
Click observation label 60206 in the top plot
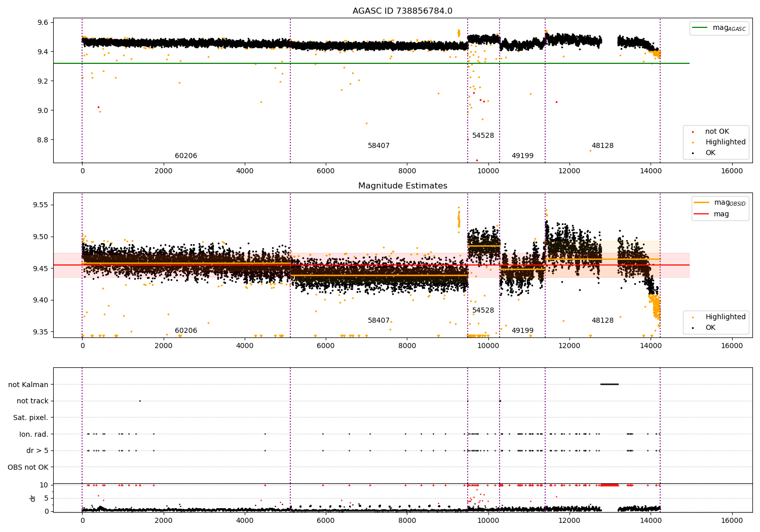(186, 156)
